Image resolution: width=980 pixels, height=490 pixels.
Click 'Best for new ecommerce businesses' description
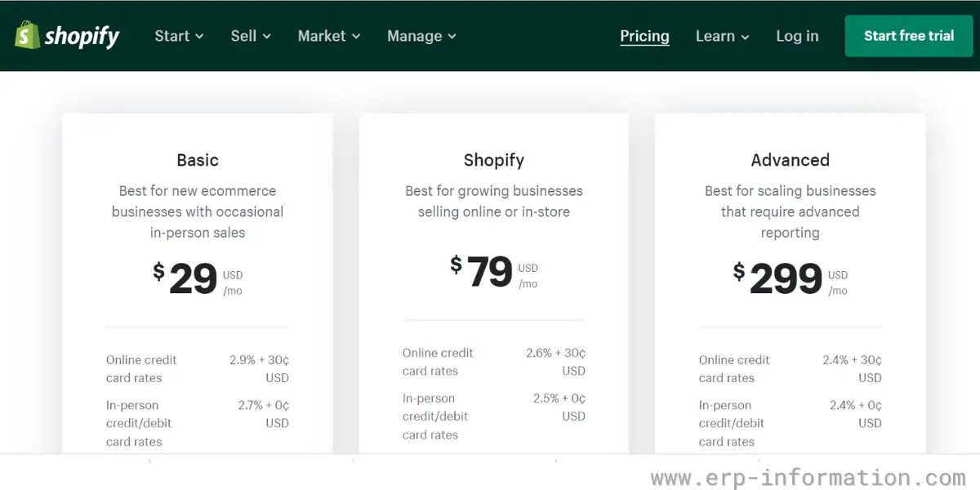coord(198,212)
